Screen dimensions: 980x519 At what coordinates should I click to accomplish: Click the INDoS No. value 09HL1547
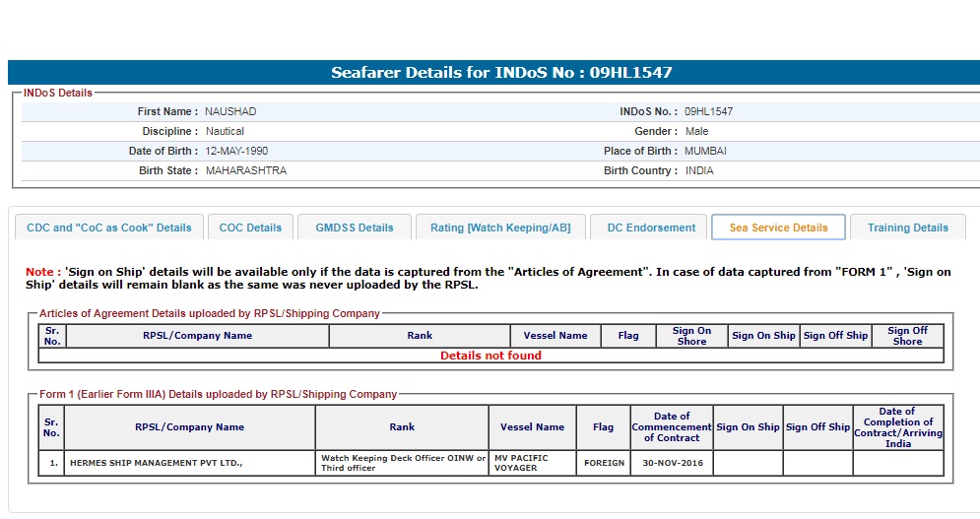click(708, 111)
